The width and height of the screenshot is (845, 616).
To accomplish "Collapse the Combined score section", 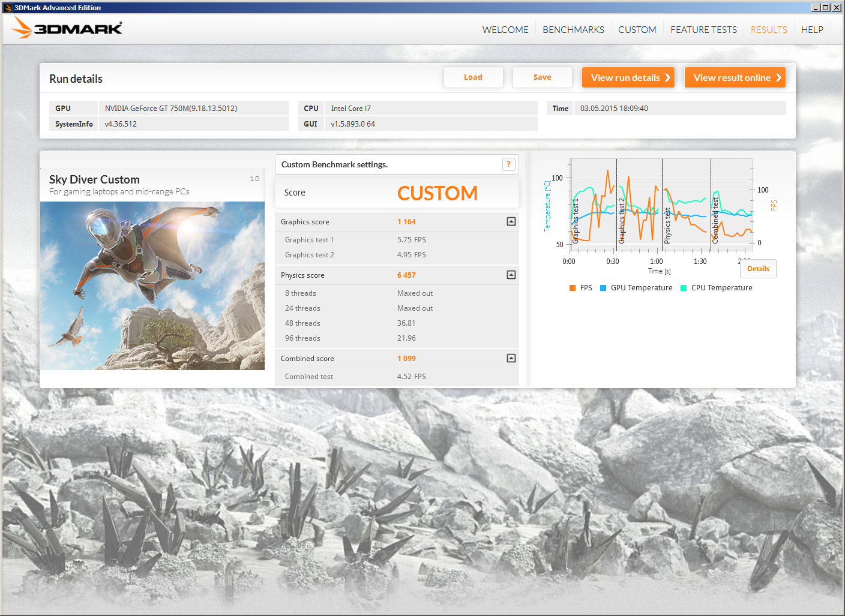I will (511, 359).
